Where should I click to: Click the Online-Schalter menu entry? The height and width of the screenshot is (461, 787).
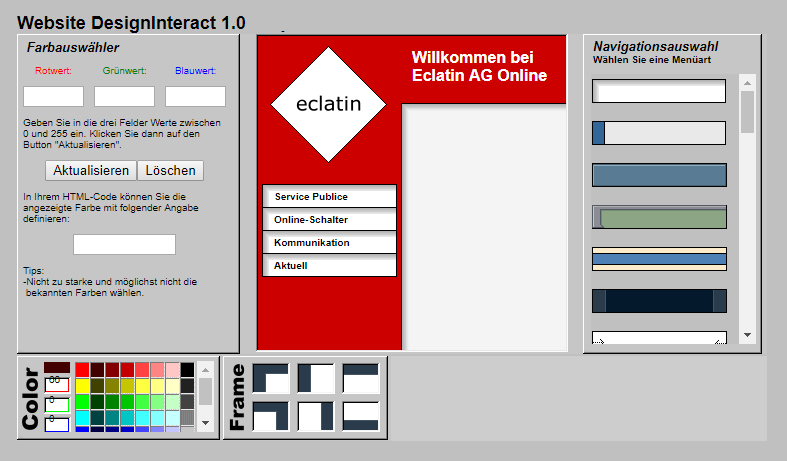pos(329,220)
